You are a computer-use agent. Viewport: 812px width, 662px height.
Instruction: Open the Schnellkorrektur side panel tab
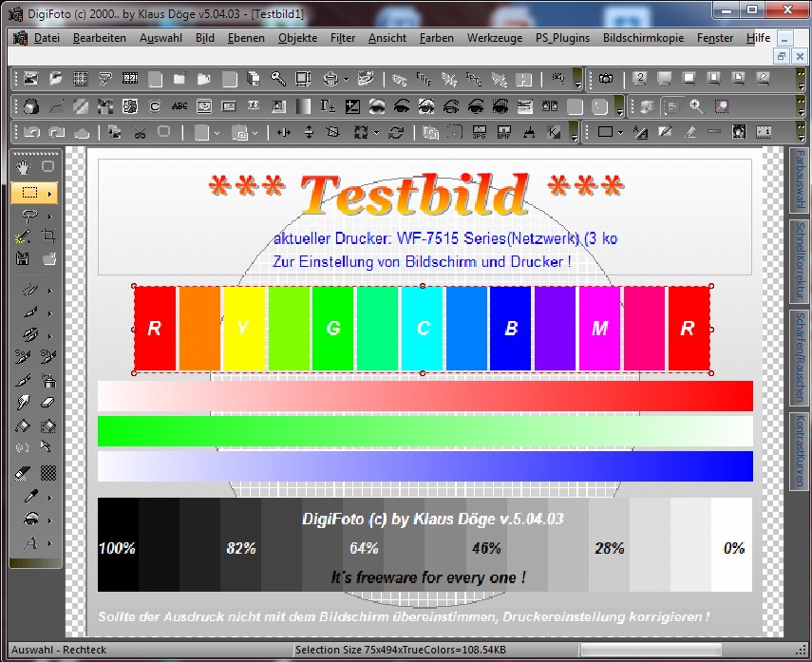(x=800, y=261)
